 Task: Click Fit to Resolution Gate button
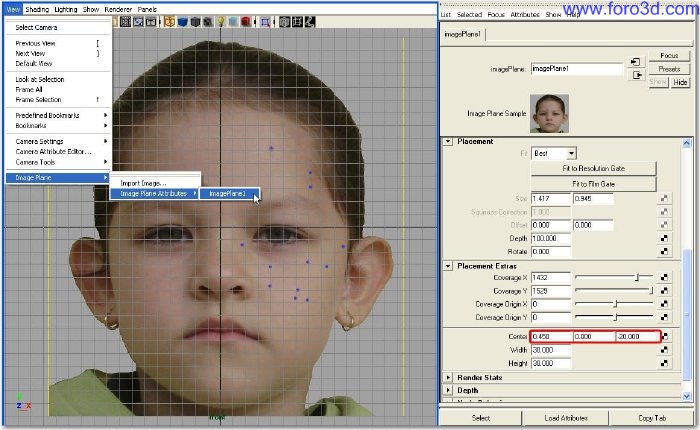[x=593, y=168]
